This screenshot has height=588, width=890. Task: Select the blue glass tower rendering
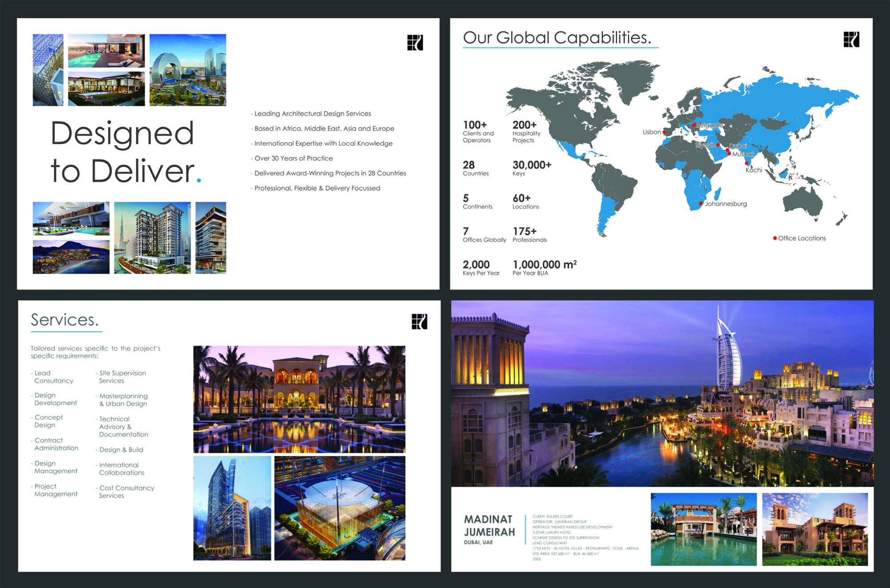pyautogui.click(x=232, y=507)
